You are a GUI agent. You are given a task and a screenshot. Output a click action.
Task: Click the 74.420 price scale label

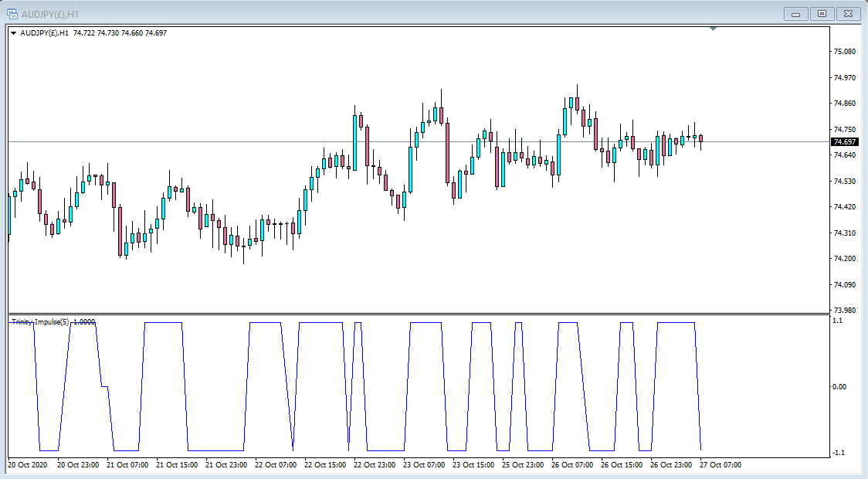[844, 207]
